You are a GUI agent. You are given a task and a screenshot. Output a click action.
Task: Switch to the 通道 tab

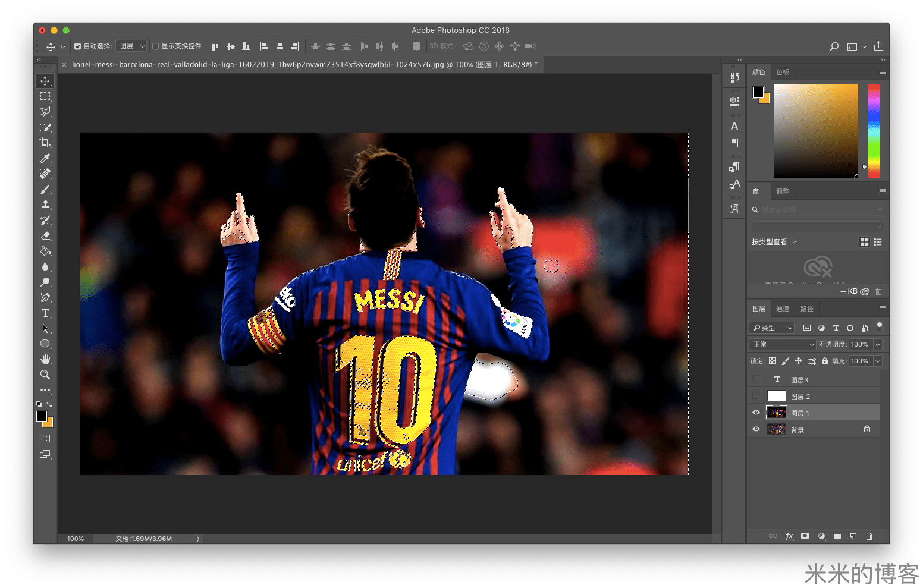point(783,309)
